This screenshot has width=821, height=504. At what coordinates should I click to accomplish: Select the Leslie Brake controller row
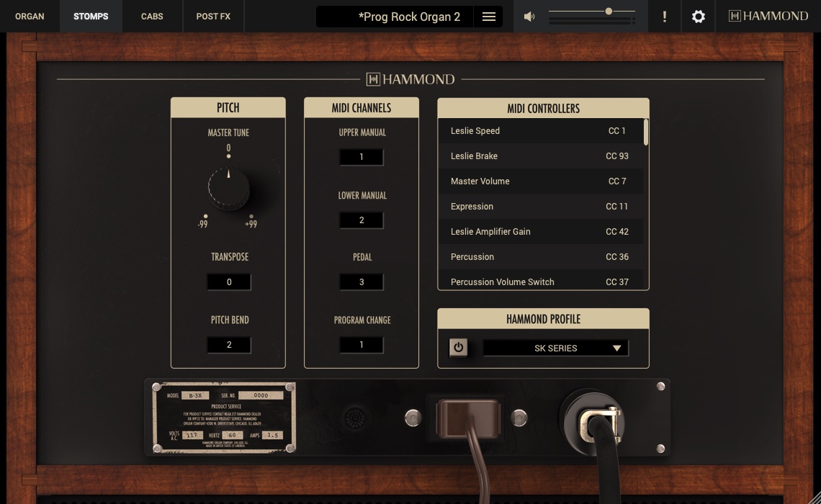click(x=541, y=156)
